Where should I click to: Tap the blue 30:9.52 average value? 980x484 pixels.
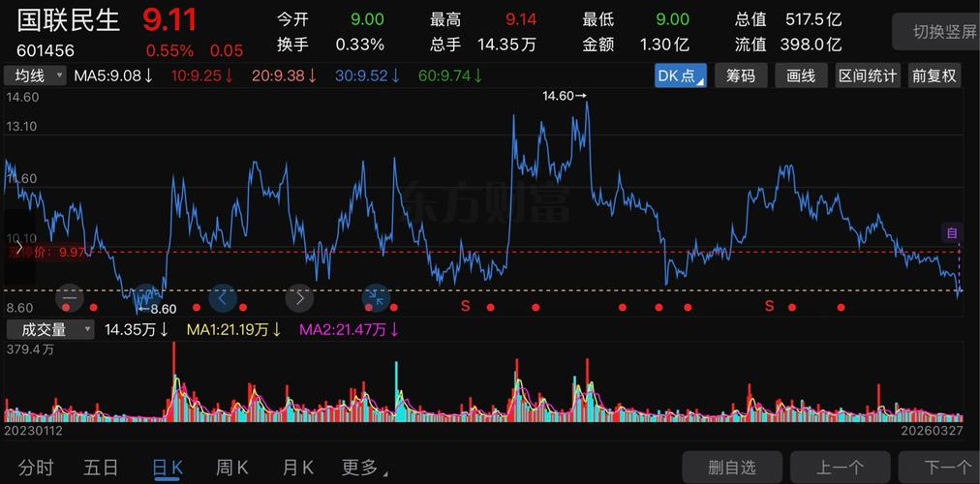368,76
